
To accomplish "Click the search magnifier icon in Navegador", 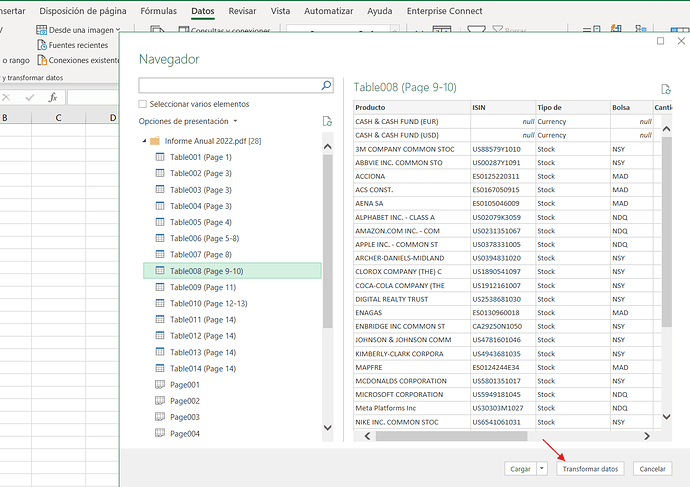I will pos(326,85).
